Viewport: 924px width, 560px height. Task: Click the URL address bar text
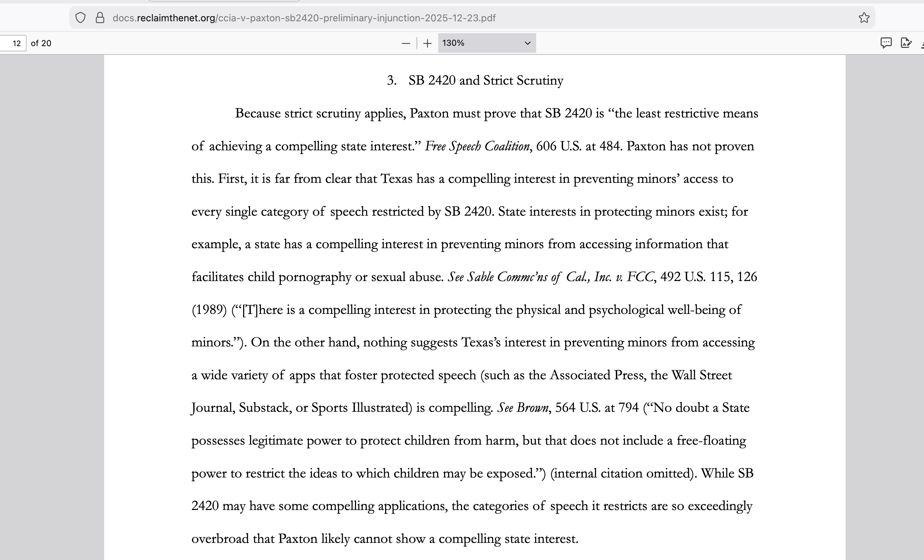point(304,18)
